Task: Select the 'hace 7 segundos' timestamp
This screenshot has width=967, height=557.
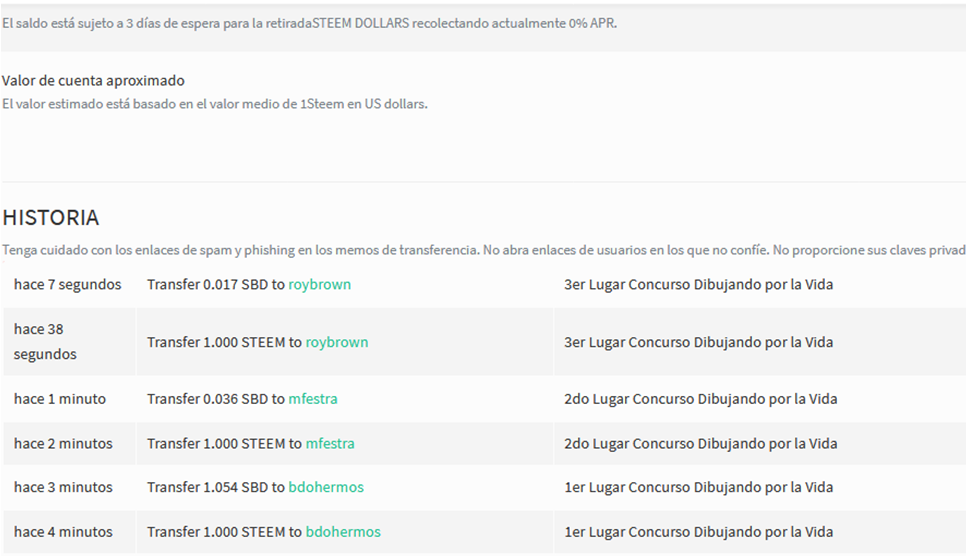Action: click(68, 284)
